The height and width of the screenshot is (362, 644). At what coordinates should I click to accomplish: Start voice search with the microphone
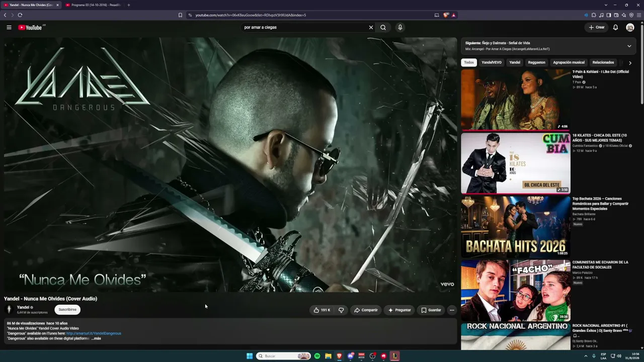(400, 27)
